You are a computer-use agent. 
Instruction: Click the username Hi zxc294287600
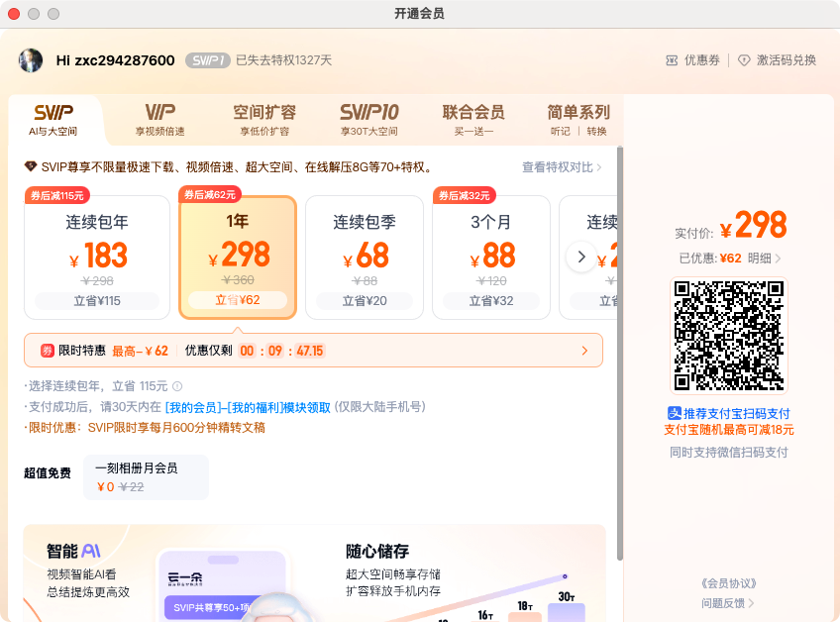point(115,60)
